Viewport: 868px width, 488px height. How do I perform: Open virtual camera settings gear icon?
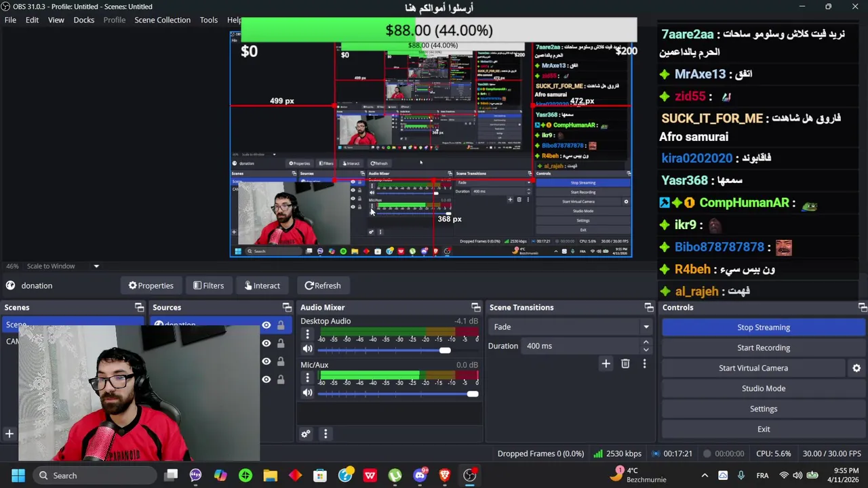pyautogui.click(x=856, y=368)
